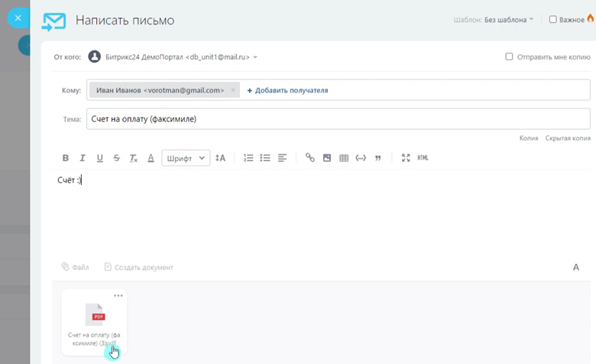The width and height of the screenshot is (596, 364).
Task: Toggle bold formatting in the editor toolbar
Action: [x=66, y=158]
